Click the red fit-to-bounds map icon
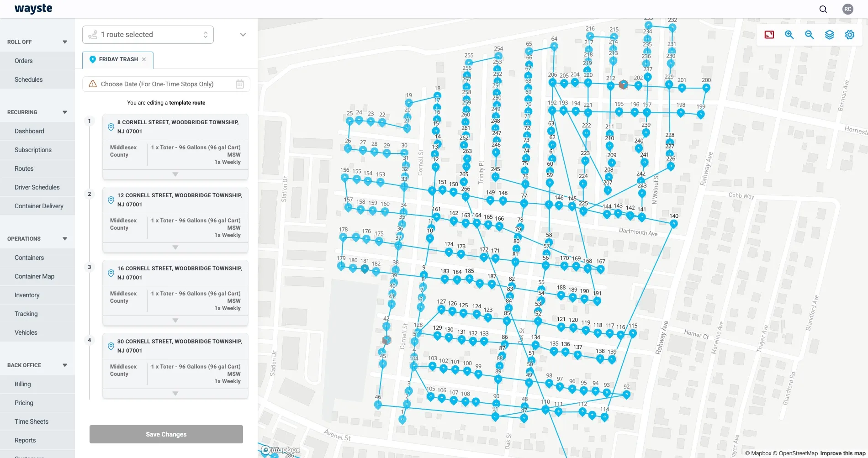This screenshot has height=458, width=868. pos(769,35)
